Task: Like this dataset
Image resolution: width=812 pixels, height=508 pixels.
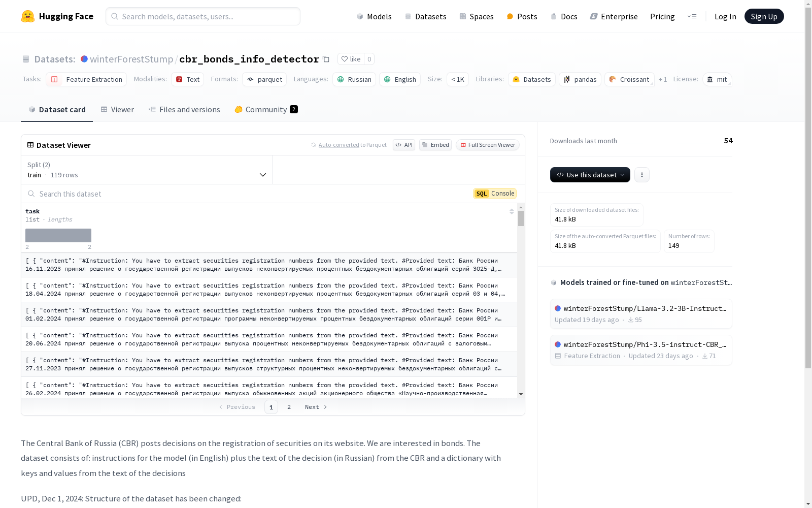Action: [351, 59]
